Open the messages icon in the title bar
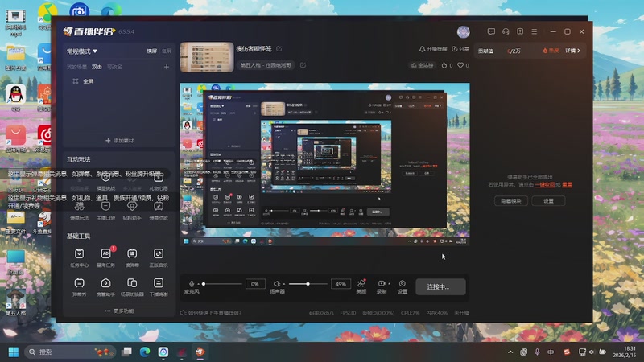 pyautogui.click(x=491, y=31)
